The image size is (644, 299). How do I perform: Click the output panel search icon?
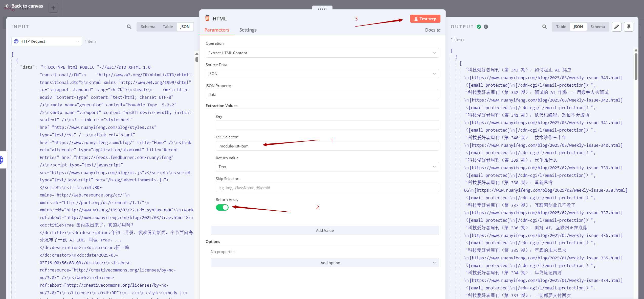(544, 27)
